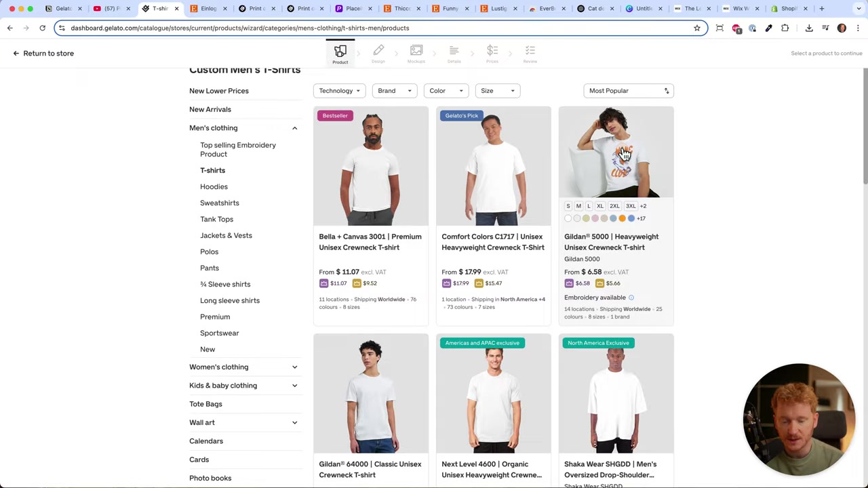Screen dimensions: 868x488
Task: Click the Embroidery available info icon
Action: point(631,298)
